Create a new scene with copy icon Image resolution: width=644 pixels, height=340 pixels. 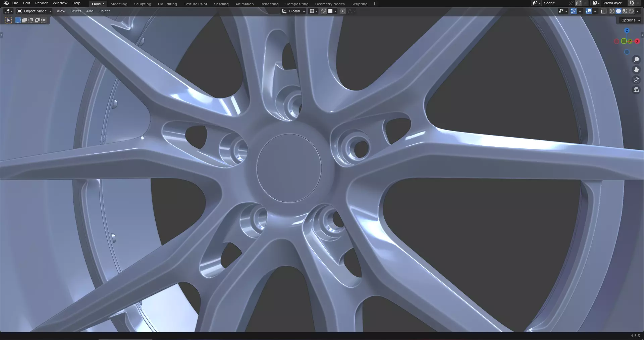click(x=579, y=3)
